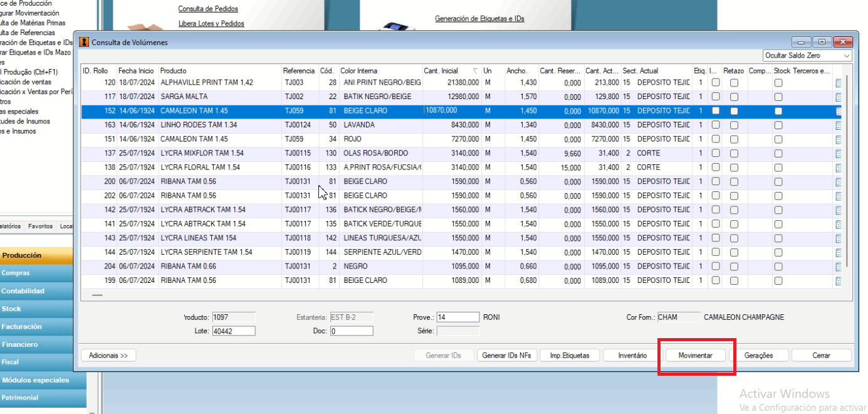Expand the Adicionais >> section

108,356
